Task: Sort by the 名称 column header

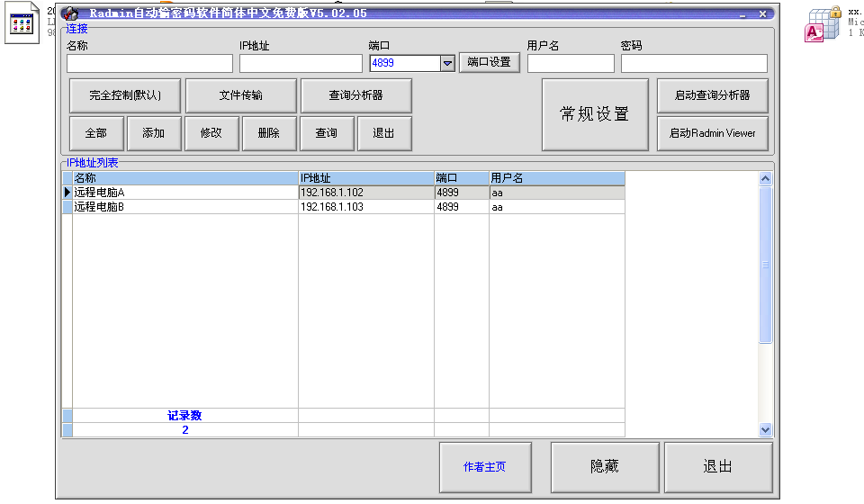Action: (x=185, y=178)
